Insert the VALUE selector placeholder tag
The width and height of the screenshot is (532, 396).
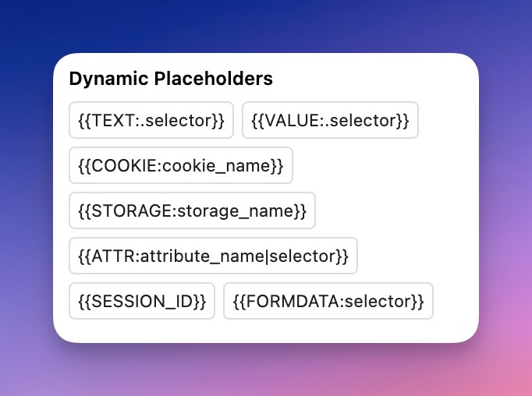(331, 120)
